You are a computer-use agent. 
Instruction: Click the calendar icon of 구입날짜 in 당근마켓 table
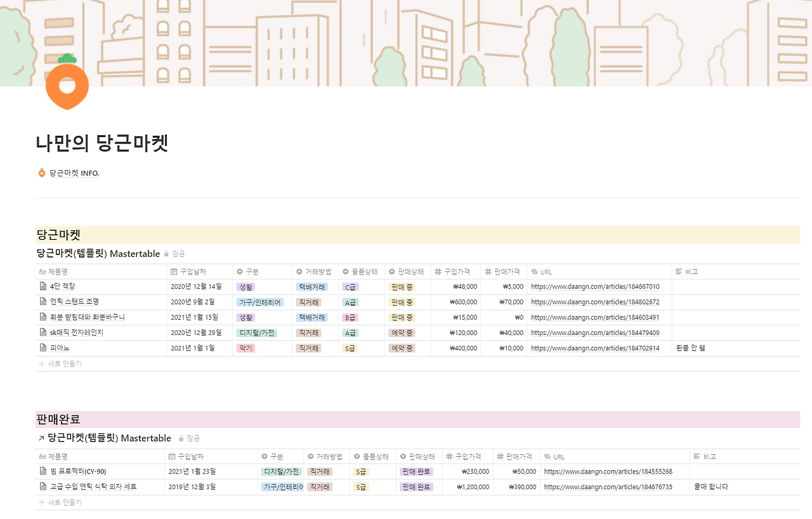[x=174, y=272]
